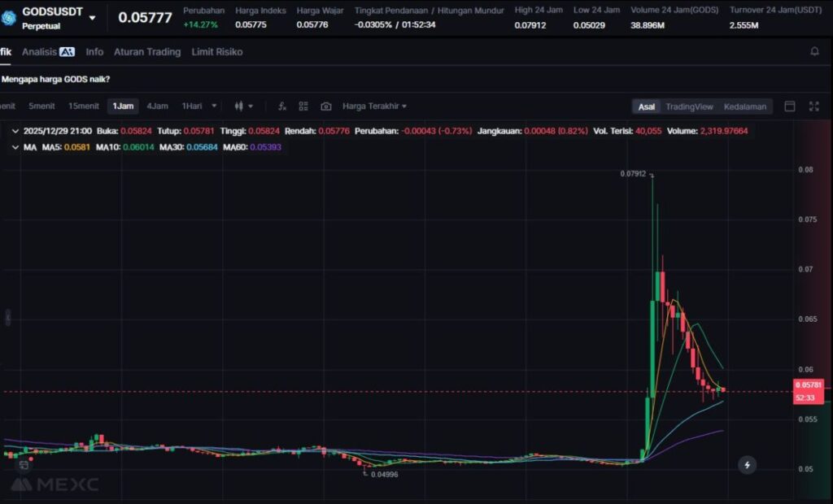The width and height of the screenshot is (833, 504).
Task: Select the 4Jam timeframe
Action: click(157, 106)
